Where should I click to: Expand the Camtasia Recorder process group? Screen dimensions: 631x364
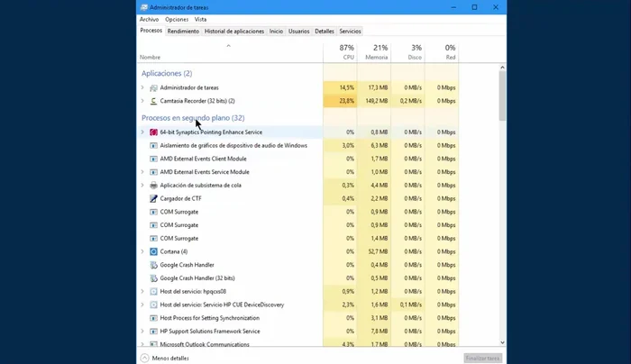point(142,101)
